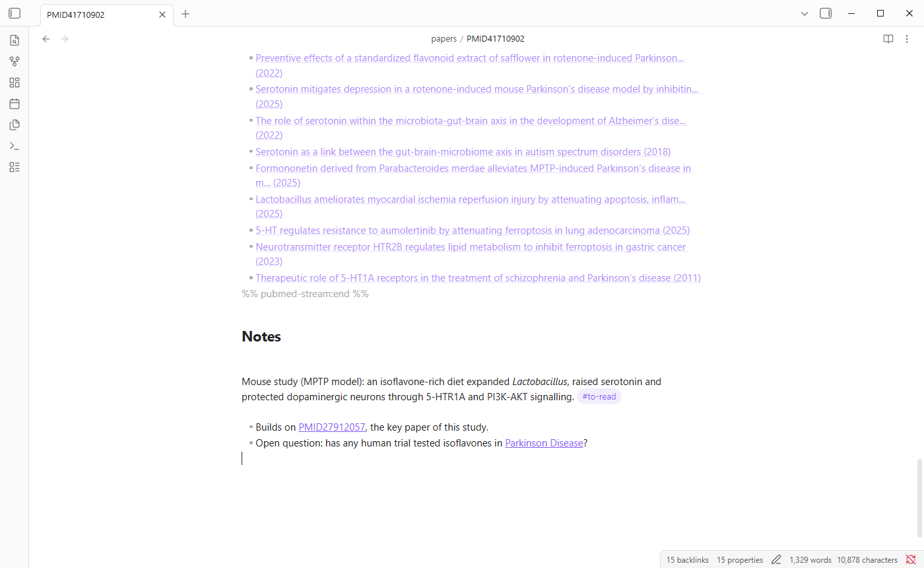Switch to reading view book icon
Image resolution: width=924 pixels, height=568 pixels.
(x=888, y=39)
